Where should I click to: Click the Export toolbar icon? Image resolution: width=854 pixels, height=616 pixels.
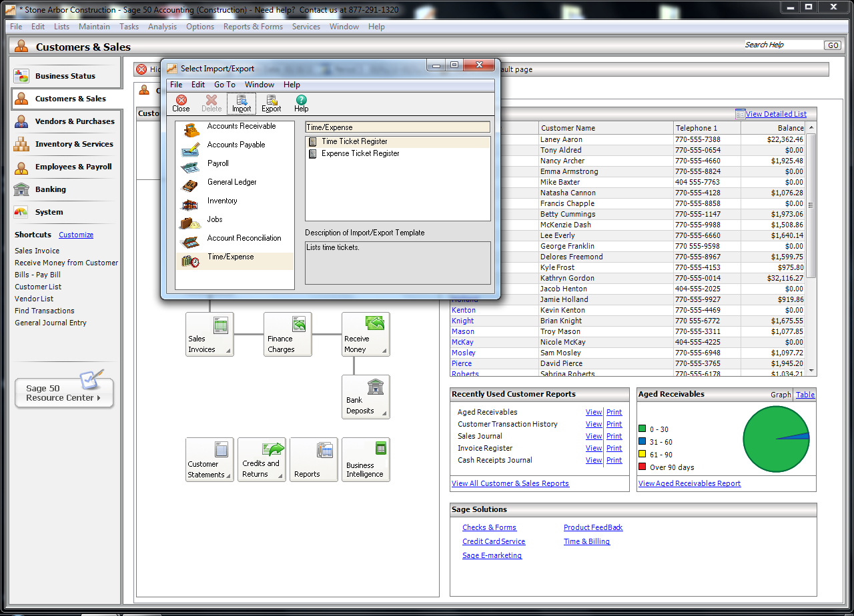click(271, 103)
